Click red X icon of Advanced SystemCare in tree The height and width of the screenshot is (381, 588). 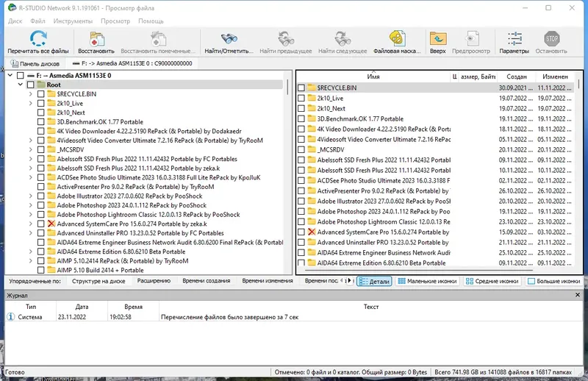pos(51,224)
